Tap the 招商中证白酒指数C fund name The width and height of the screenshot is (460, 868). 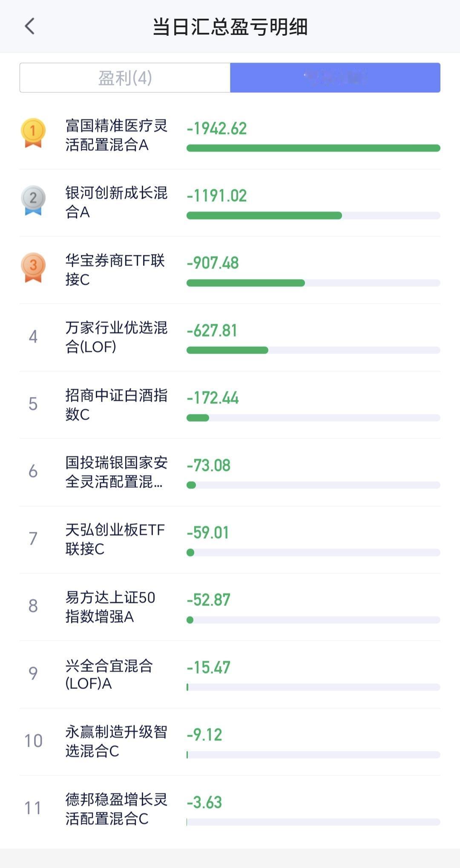[x=116, y=404]
